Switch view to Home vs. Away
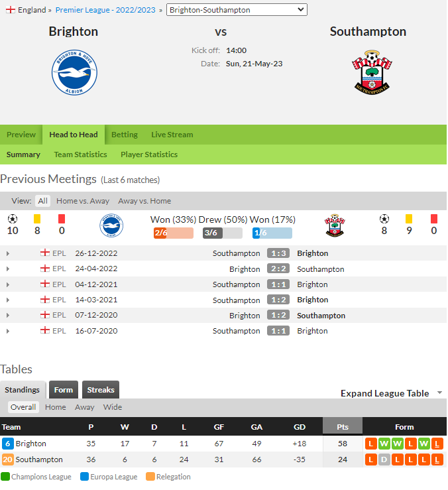Image resolution: width=448 pixels, height=490 pixels. (x=83, y=201)
